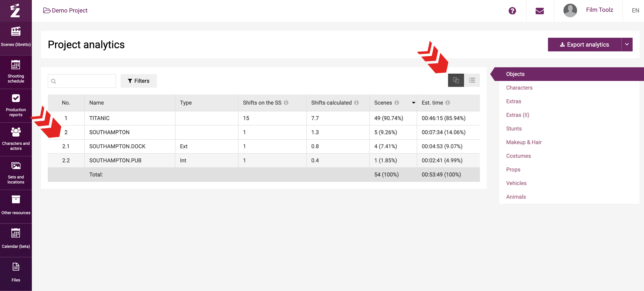Click the Export analytics button

tap(585, 45)
